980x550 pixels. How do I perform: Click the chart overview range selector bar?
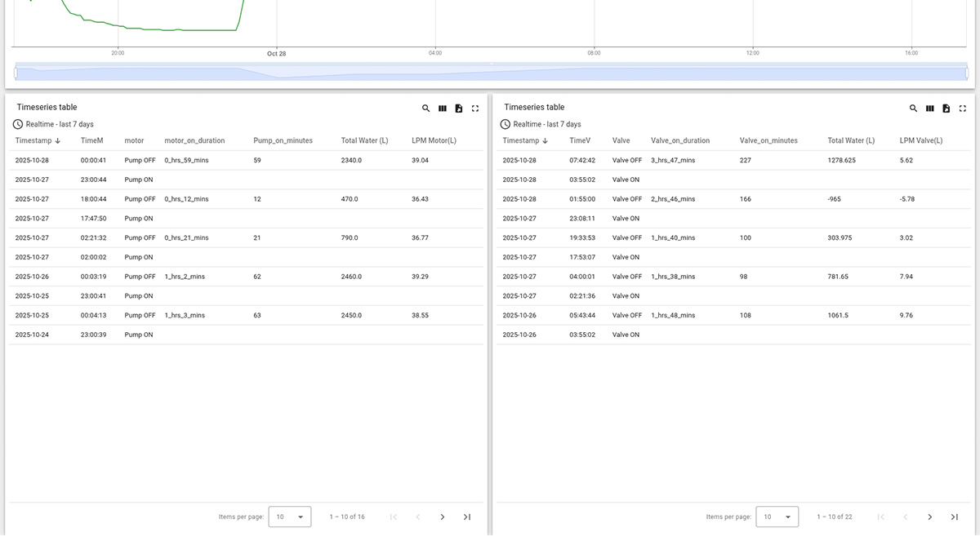490,73
